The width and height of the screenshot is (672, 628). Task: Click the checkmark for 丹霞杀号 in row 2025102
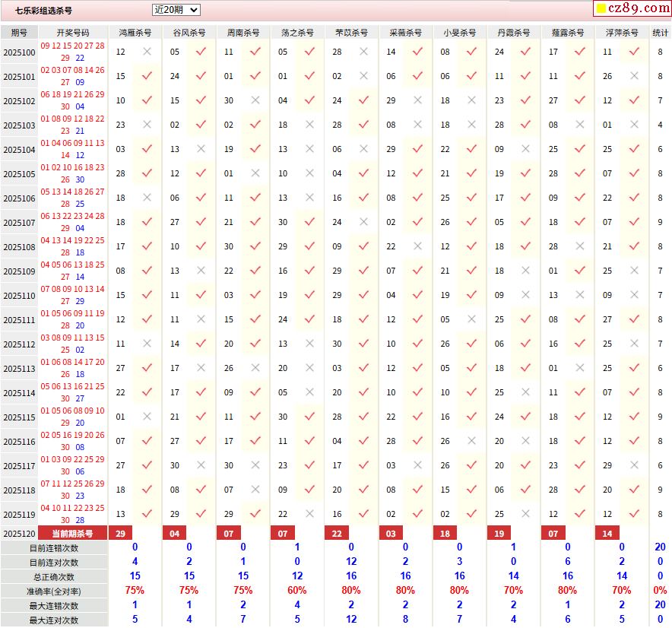pyautogui.click(x=525, y=100)
